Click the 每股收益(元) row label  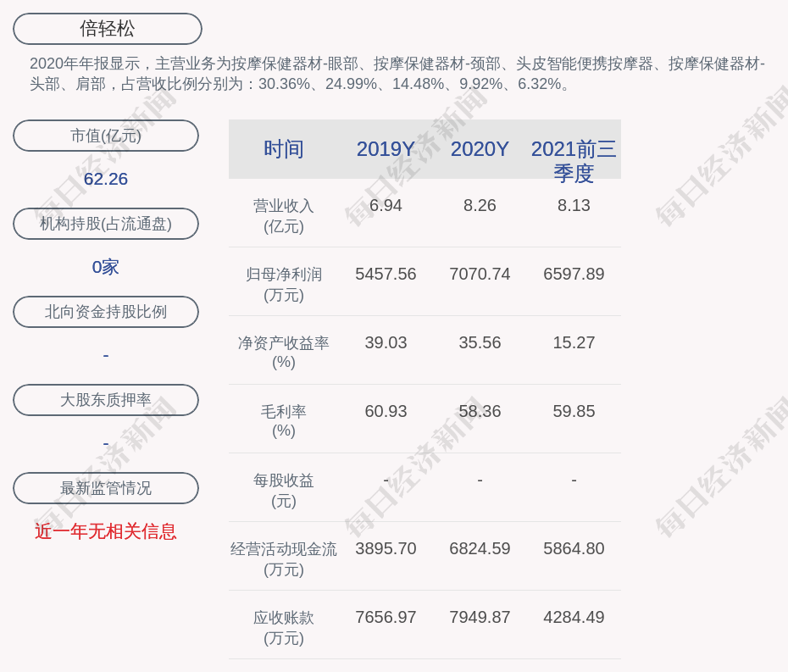pos(284,490)
